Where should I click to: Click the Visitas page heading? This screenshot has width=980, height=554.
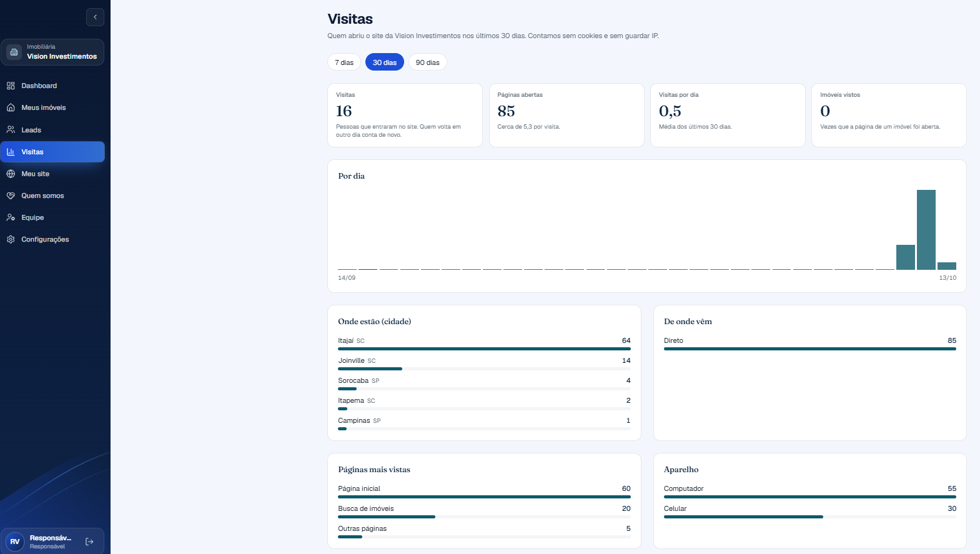pyautogui.click(x=350, y=19)
